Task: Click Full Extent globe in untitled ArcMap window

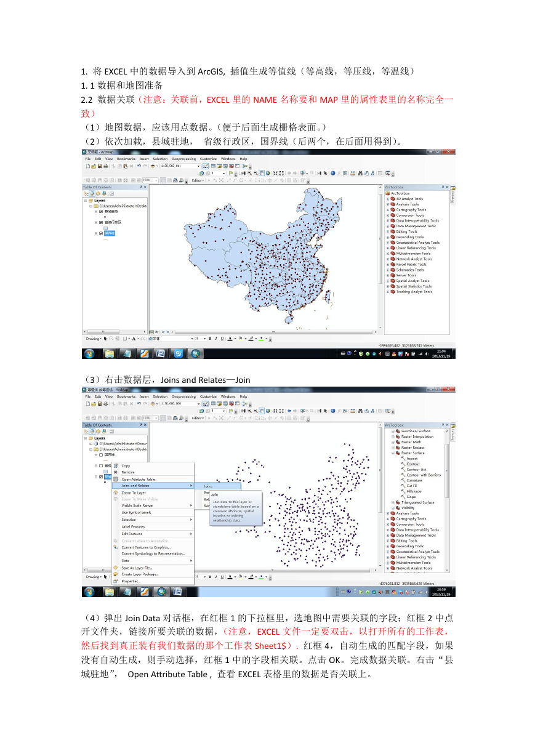Action: click(268, 174)
